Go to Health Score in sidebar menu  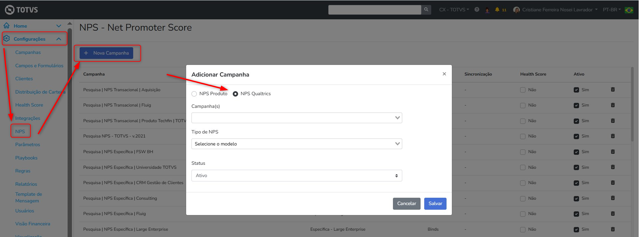point(29,105)
